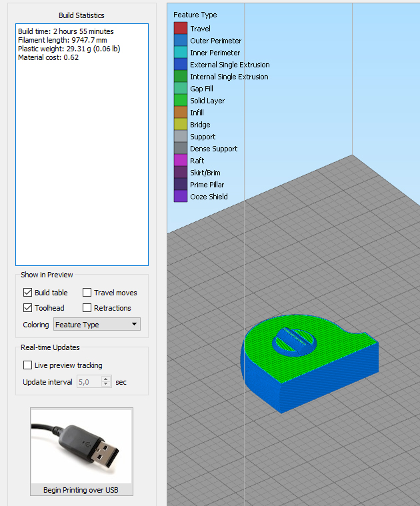Click the Solid Layer legend label

pos(207,101)
